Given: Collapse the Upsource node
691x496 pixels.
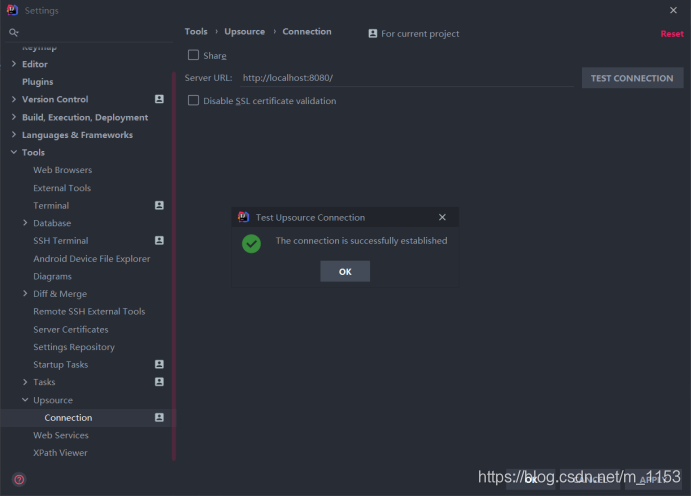Looking at the screenshot, I should coord(25,400).
